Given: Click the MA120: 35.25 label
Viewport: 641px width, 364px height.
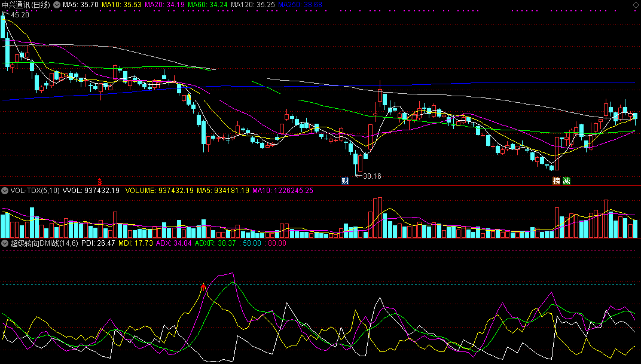Looking at the screenshot, I should click(253, 5).
